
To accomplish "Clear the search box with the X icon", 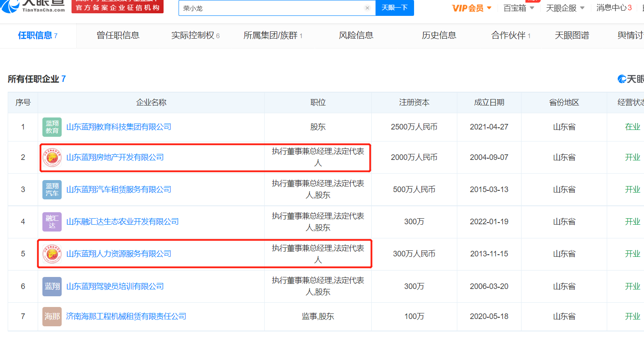I will [367, 8].
